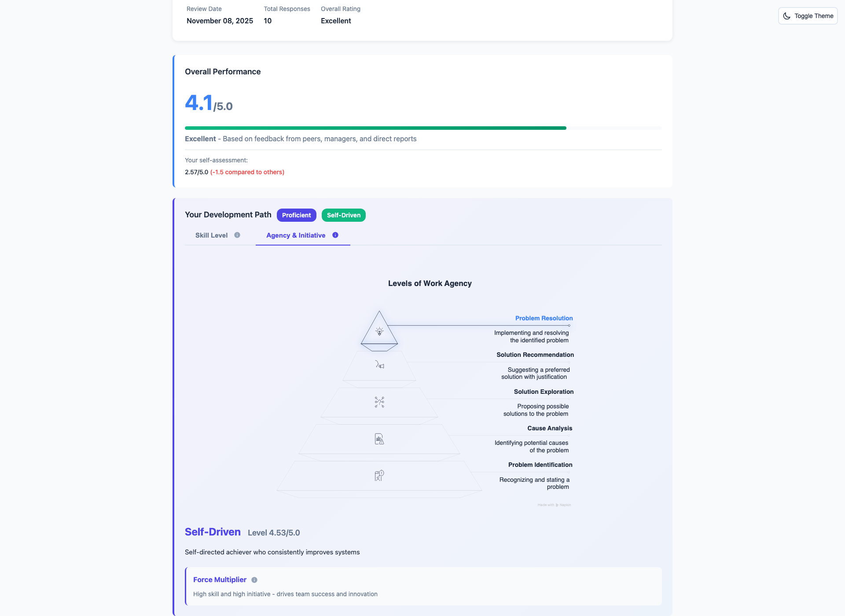Click the Proficient badge

tap(296, 215)
